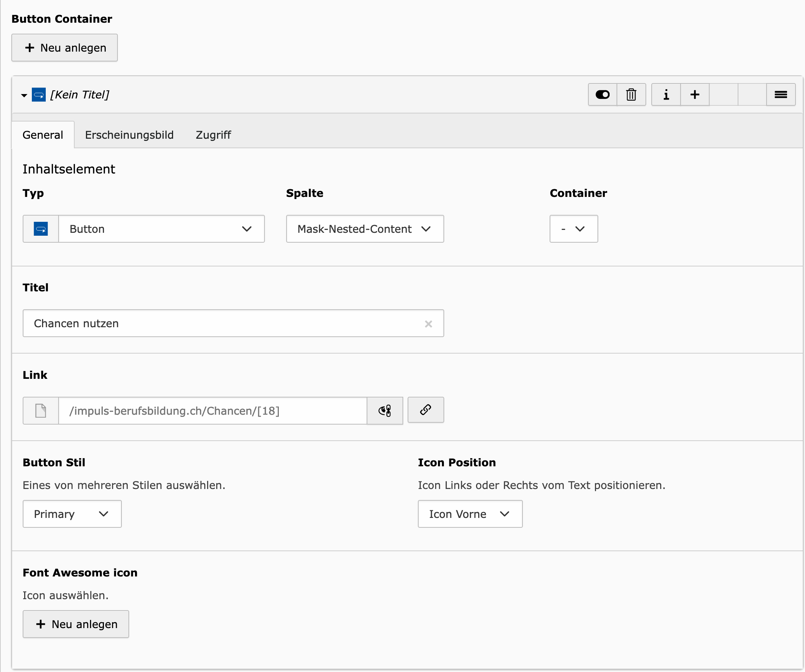Image resolution: width=805 pixels, height=672 pixels.
Task: Show record info via the i icon
Action: coord(666,95)
